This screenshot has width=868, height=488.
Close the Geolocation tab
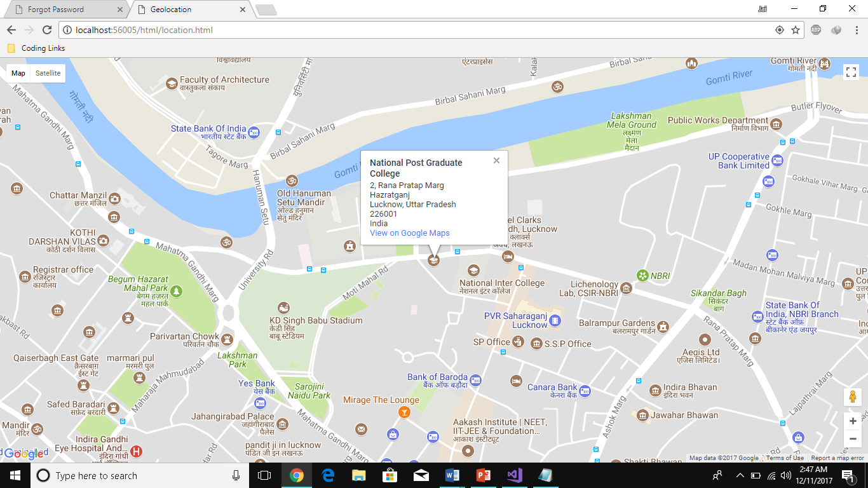[243, 10]
